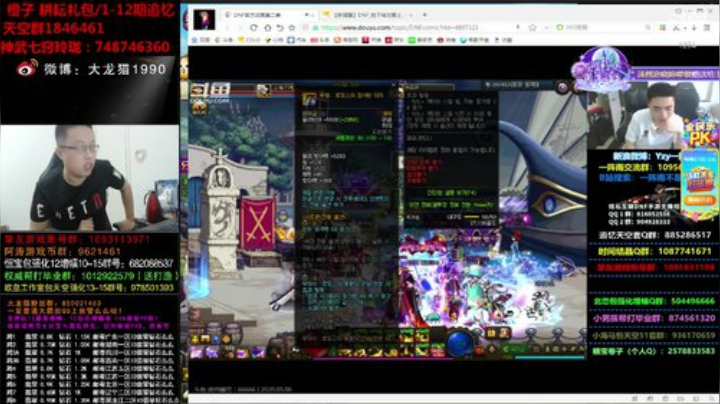Viewport: 720px width, 404px height.
Task: Click the 微博: 大龙猫1990 text
Action: (x=105, y=69)
